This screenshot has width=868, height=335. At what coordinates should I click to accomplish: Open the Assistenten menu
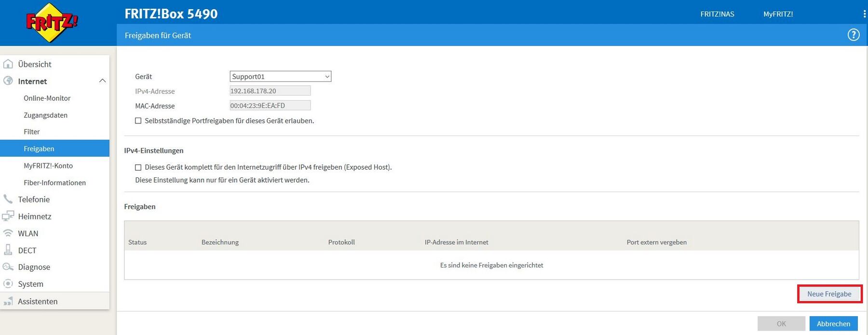[x=38, y=301]
